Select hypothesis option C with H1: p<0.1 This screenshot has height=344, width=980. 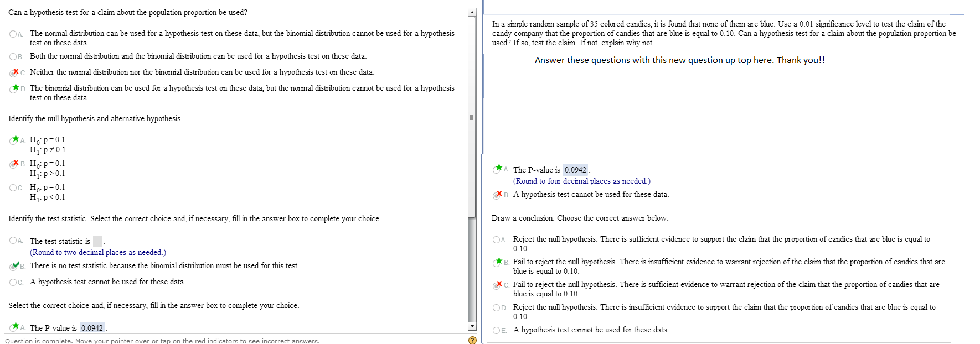coord(13,187)
